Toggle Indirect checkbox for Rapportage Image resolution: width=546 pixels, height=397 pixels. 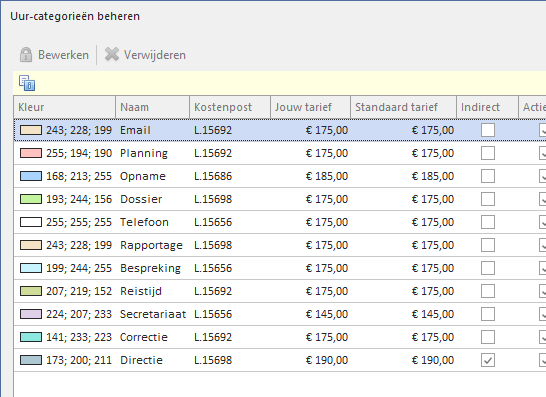(x=488, y=245)
